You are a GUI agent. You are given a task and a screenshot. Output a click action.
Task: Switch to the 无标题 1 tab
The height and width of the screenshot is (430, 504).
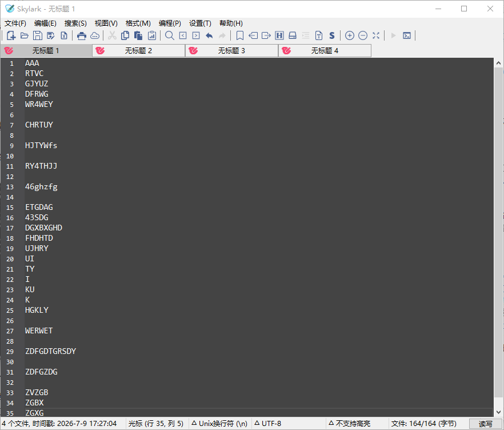(x=46, y=50)
